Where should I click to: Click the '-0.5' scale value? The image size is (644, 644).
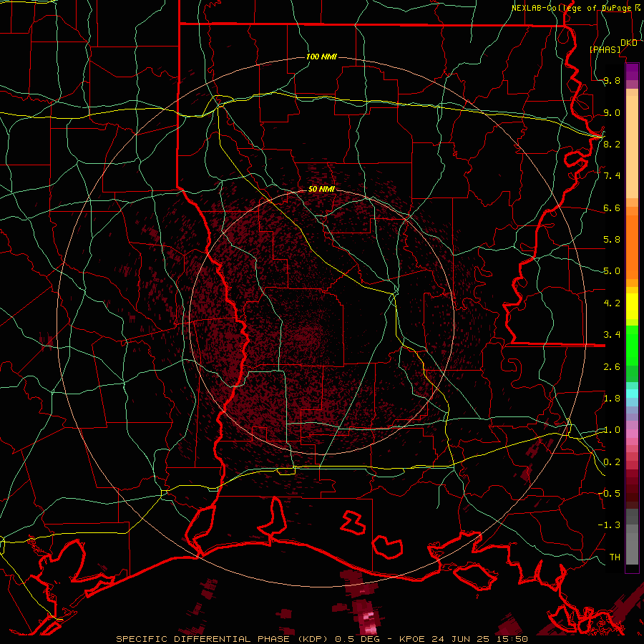[x=609, y=493]
